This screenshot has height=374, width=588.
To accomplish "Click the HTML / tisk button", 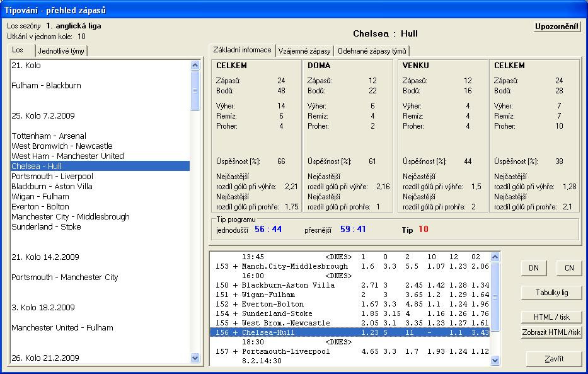I will click(551, 317).
